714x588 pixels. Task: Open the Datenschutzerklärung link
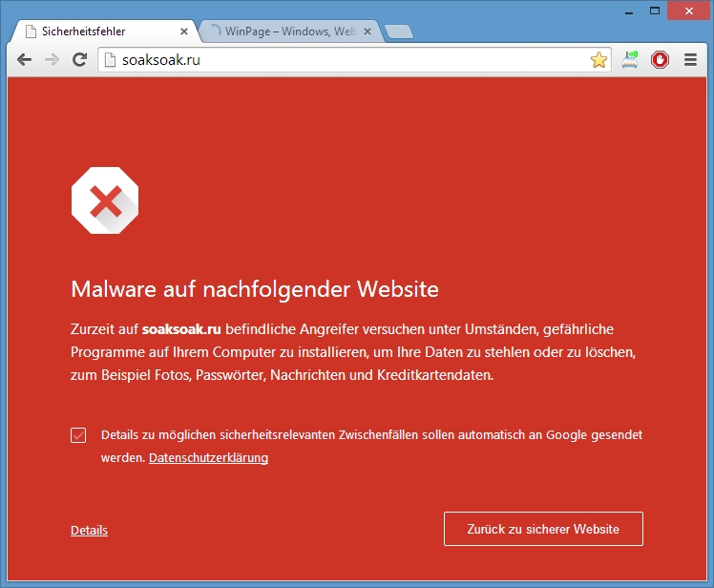(208, 458)
